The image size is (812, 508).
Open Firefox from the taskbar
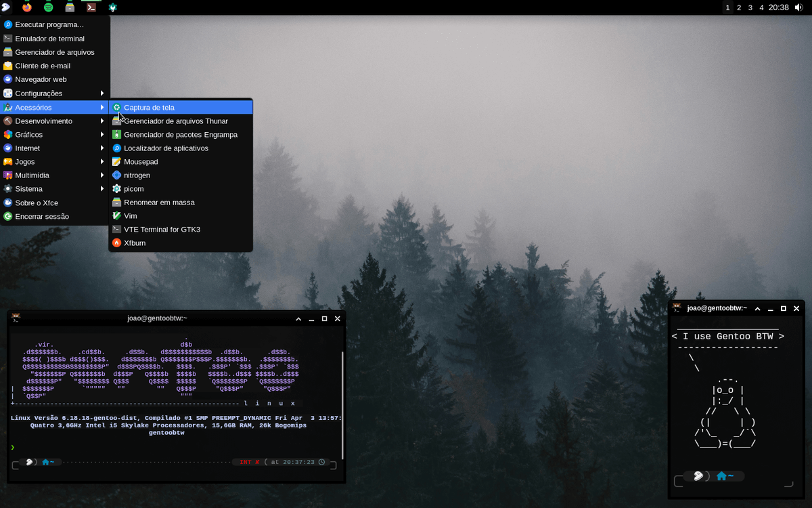[x=27, y=7]
